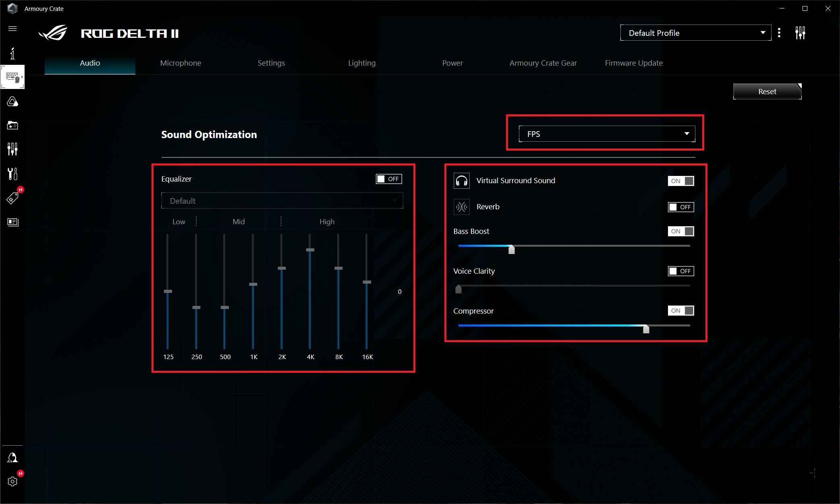Enable the Reverb toggle

point(681,207)
